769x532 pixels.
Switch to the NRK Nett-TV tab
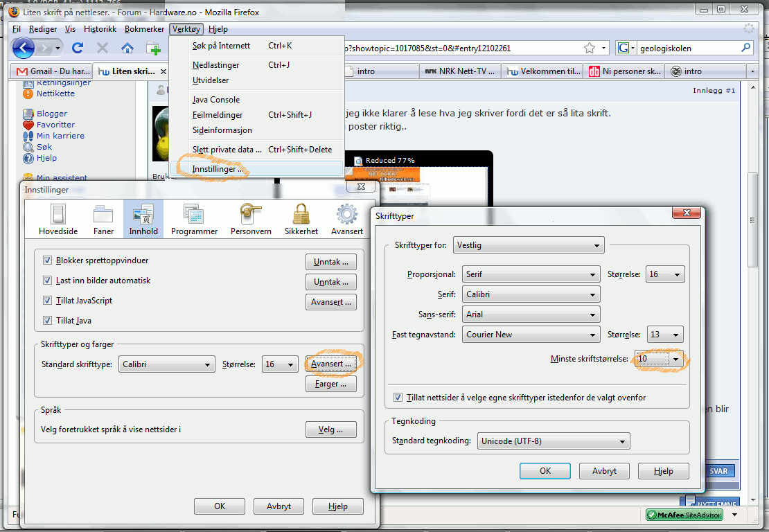pyautogui.click(x=459, y=71)
